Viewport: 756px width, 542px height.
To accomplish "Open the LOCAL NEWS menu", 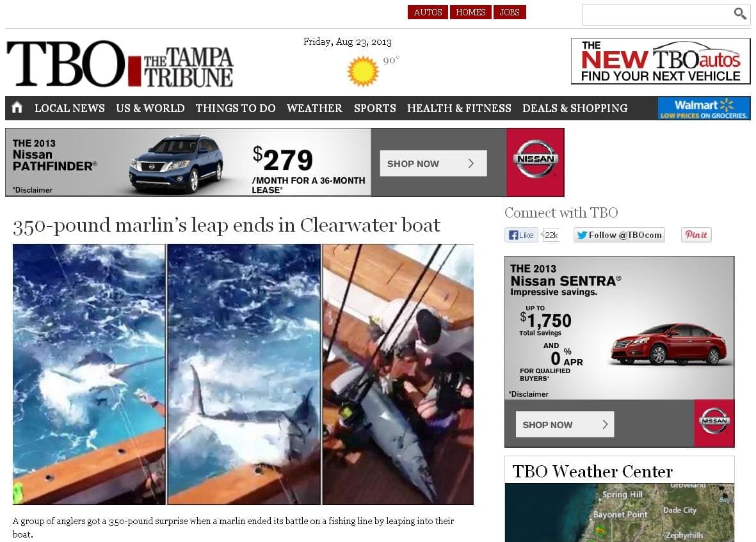I will point(69,108).
